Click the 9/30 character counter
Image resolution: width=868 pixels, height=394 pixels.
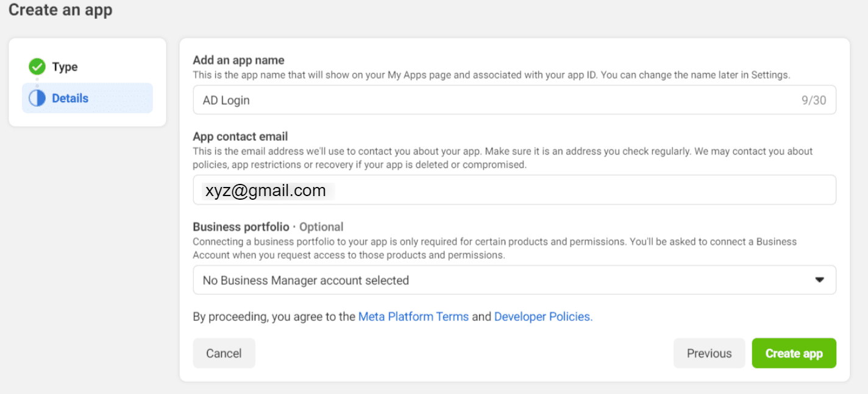813,100
